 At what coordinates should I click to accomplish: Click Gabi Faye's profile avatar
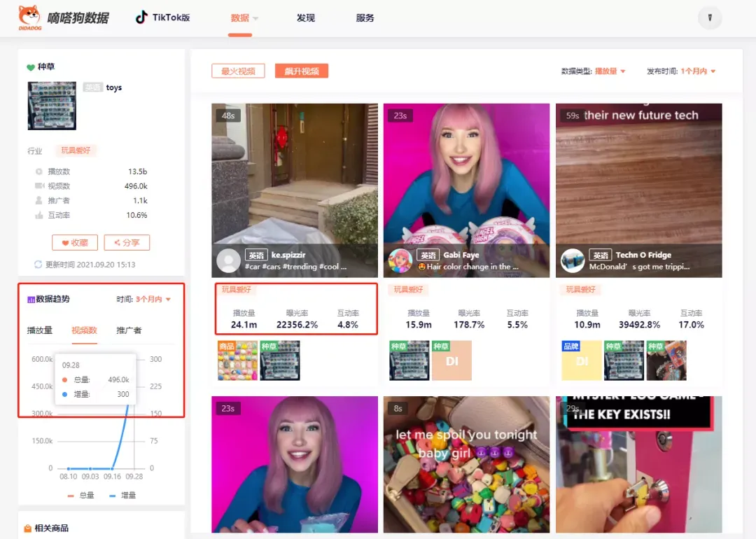(400, 260)
